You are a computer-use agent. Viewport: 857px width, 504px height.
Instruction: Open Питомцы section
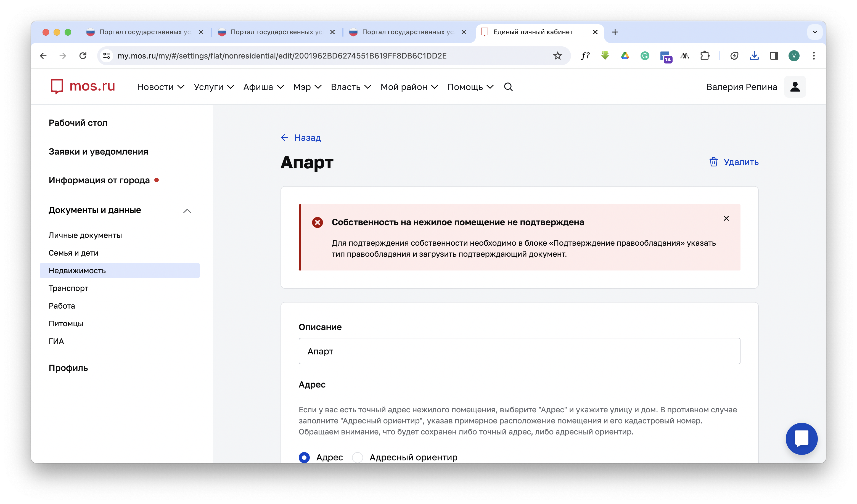[x=66, y=323]
